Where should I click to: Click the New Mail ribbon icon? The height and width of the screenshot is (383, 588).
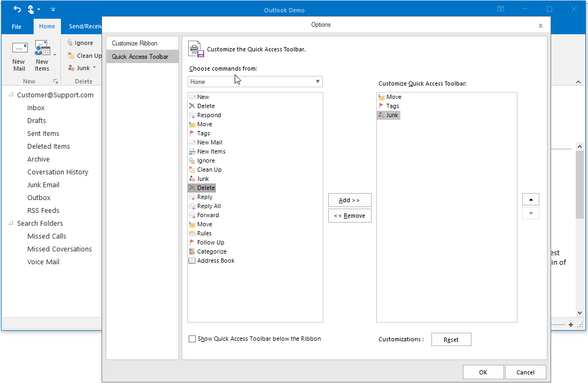19,50
